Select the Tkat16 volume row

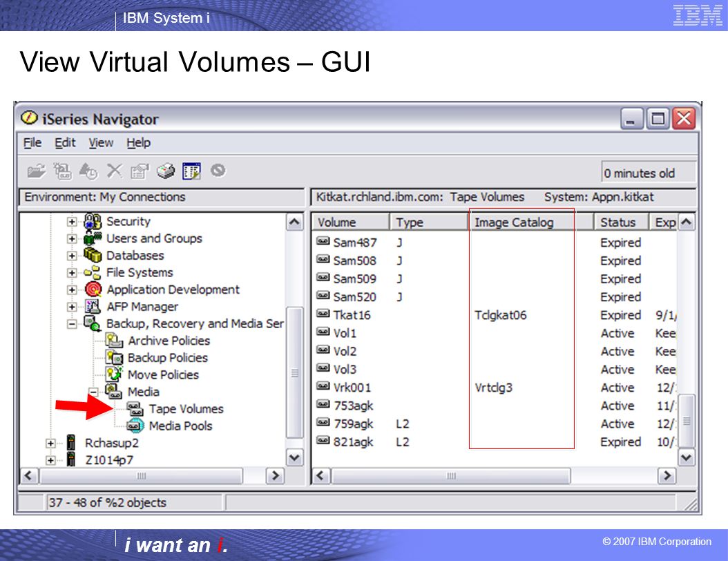[x=496, y=315]
